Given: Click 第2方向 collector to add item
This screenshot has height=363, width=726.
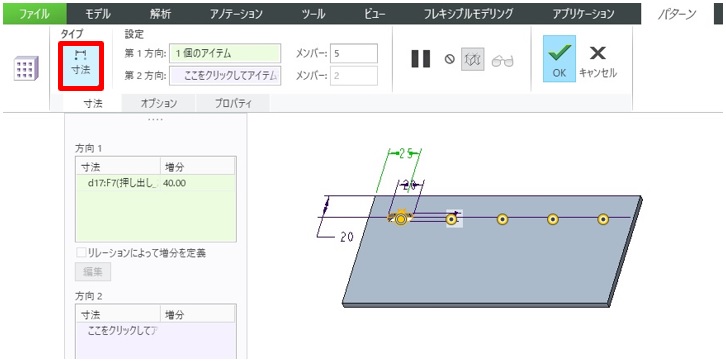Looking at the screenshot, I should (225, 75).
